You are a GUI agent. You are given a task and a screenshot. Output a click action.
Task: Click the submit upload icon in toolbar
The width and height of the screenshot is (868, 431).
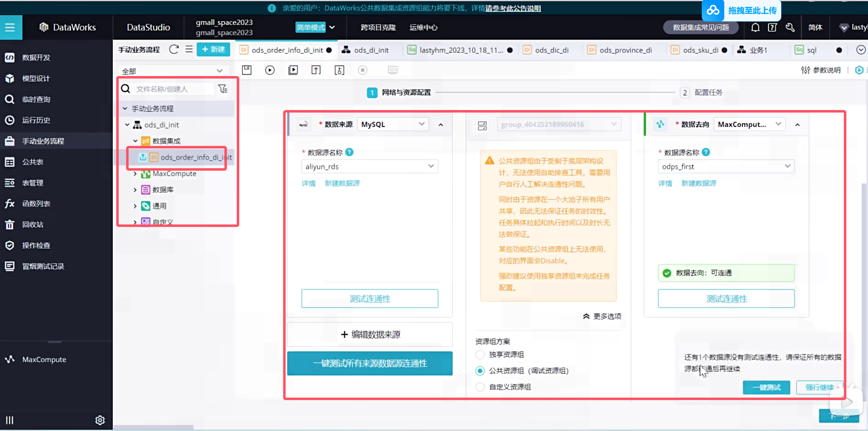(x=316, y=70)
